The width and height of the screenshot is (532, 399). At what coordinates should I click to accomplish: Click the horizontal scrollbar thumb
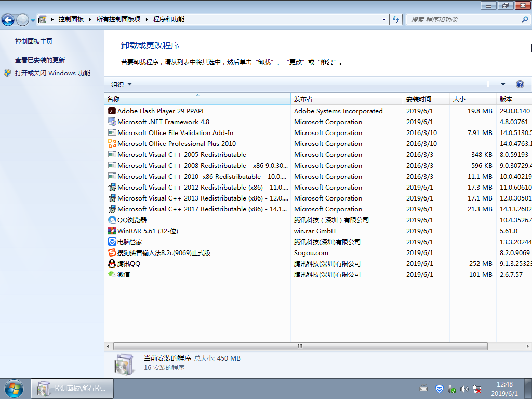300,347
